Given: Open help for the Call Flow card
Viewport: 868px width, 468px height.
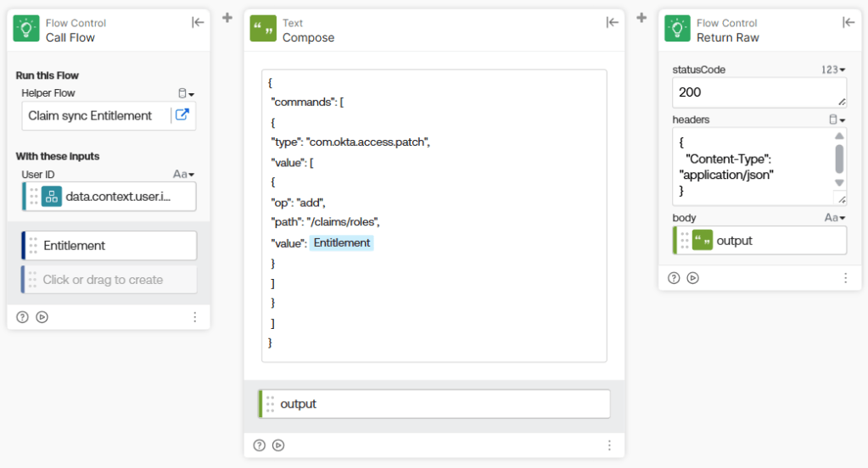Looking at the screenshot, I should click(22, 317).
